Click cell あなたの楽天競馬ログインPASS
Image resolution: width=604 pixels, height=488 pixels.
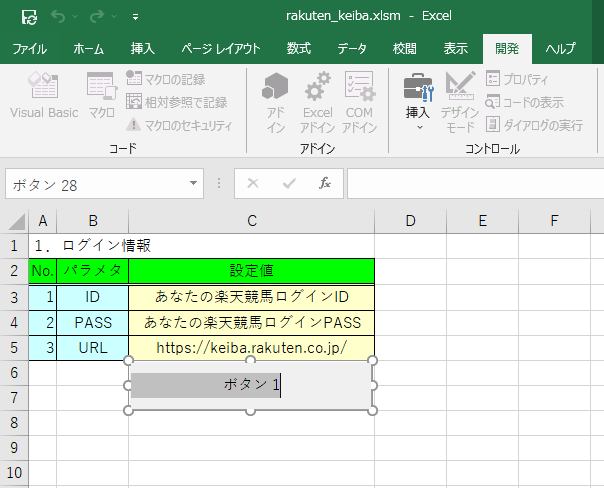click(x=252, y=322)
